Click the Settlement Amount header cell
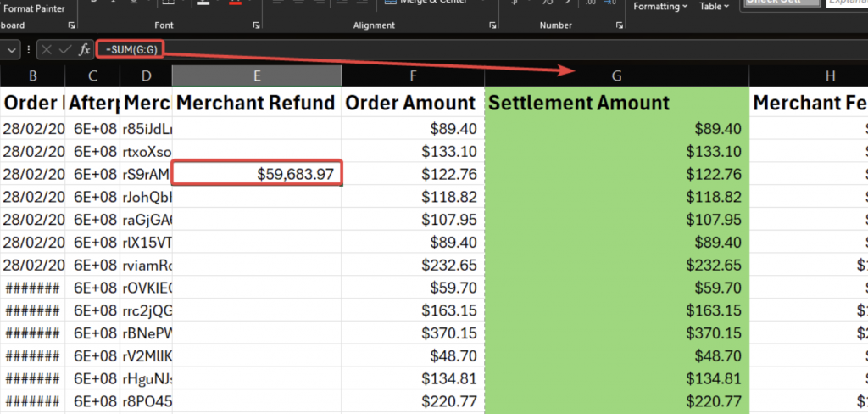Screen dimensions: 868x414 (616, 103)
